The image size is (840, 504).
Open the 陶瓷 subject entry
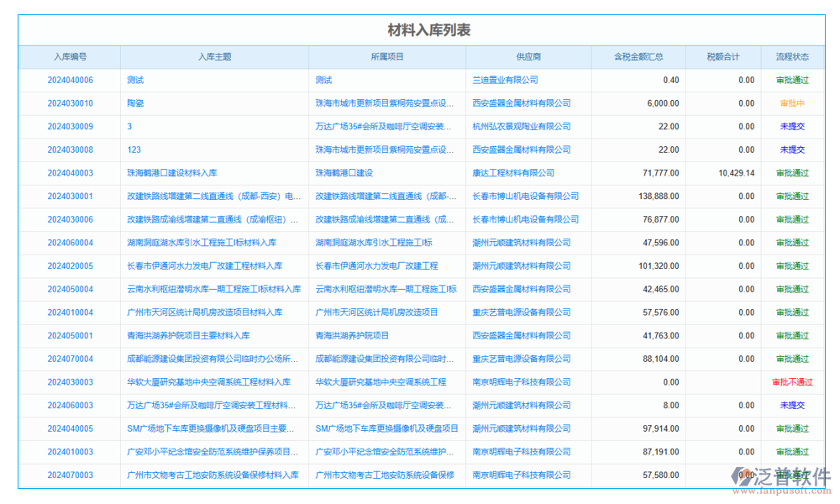click(x=135, y=103)
